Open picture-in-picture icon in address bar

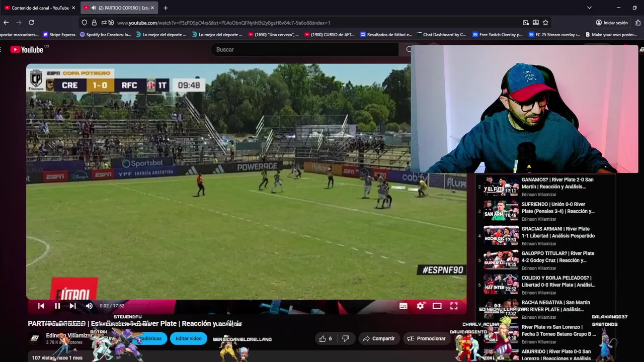point(526,23)
